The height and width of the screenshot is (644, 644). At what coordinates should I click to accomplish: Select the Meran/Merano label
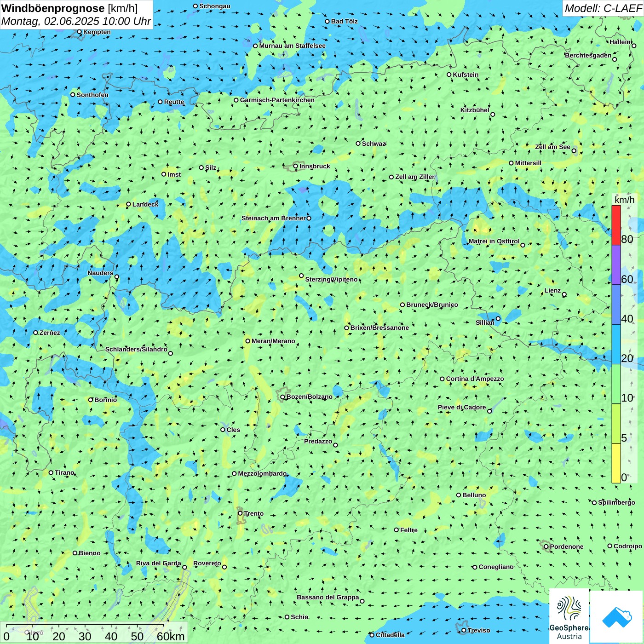pos(273,341)
